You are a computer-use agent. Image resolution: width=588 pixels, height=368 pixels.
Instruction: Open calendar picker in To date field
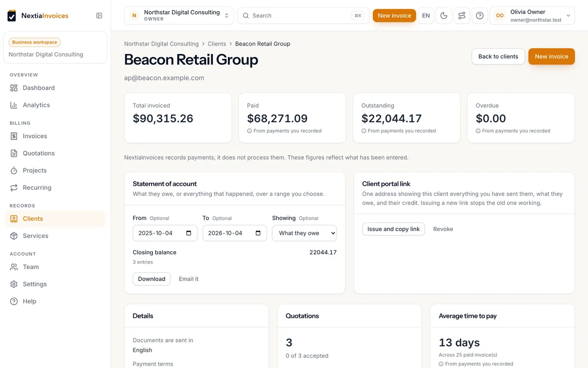coord(258,233)
